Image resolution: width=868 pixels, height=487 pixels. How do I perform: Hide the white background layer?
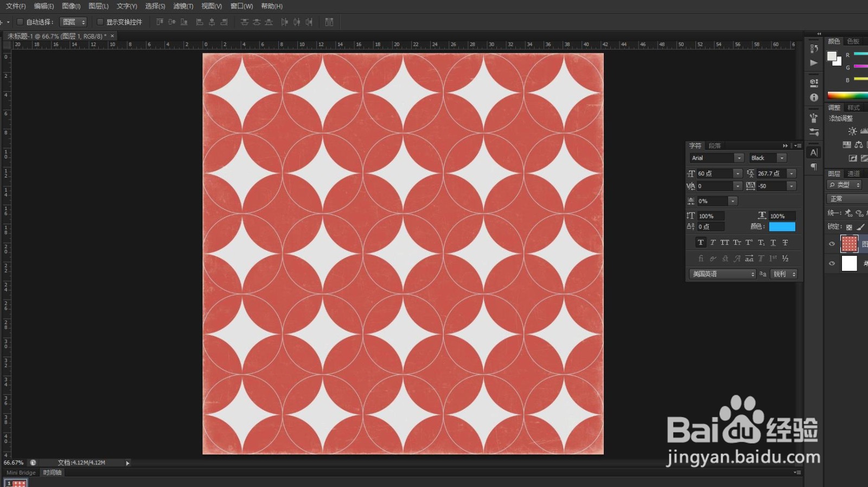click(832, 263)
